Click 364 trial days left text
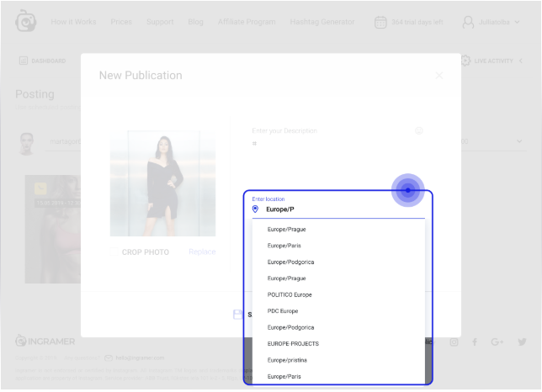Image resolution: width=542 pixels, height=392 pixels. click(417, 22)
